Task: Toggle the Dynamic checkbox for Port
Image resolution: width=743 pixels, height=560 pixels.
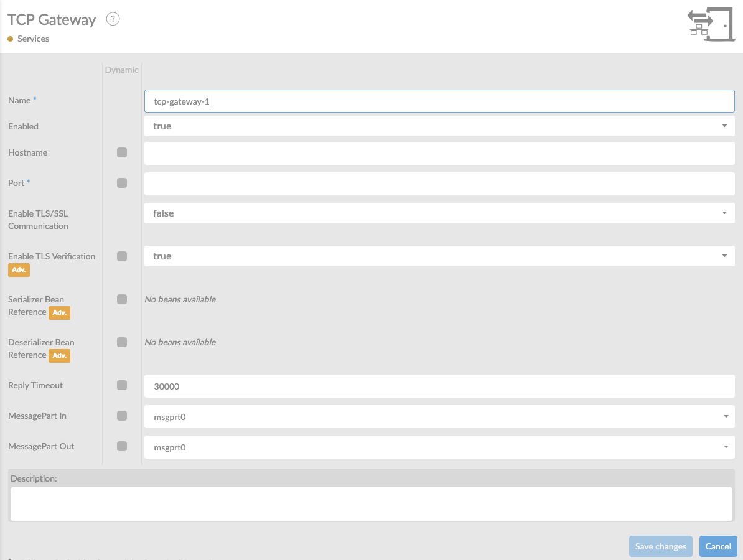Action: (122, 183)
